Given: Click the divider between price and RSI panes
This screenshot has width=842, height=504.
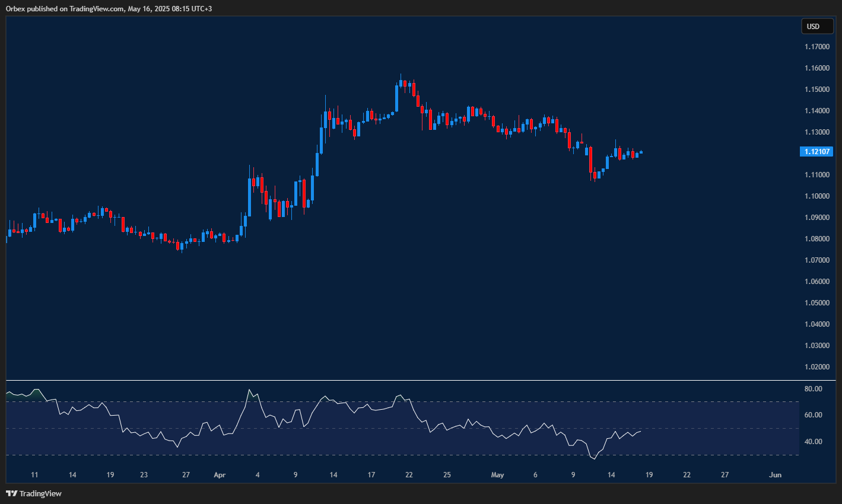Looking at the screenshot, I should point(421,380).
